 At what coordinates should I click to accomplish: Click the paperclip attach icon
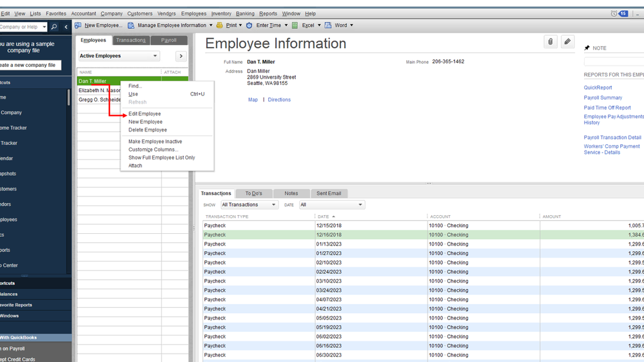tap(550, 42)
